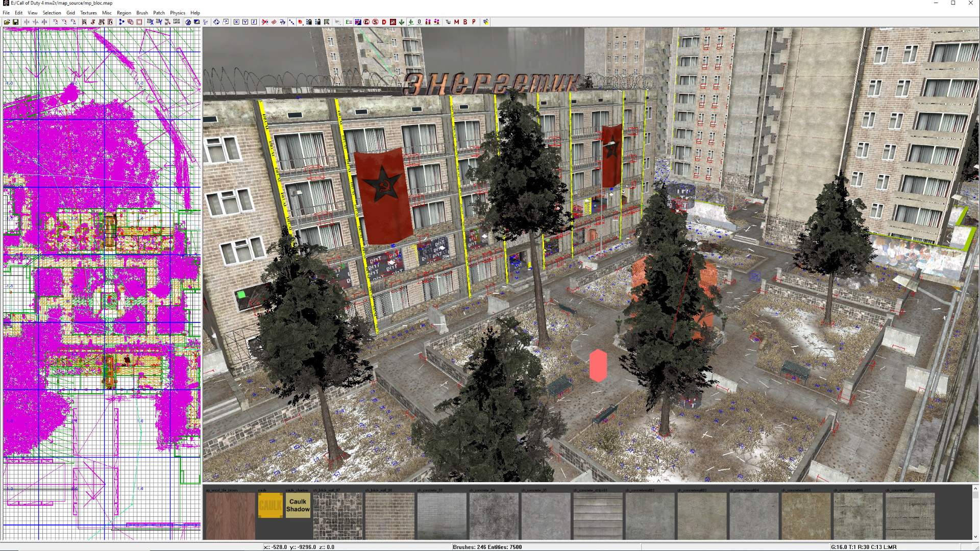
Task: Click the Save map icon
Action: coord(16,22)
